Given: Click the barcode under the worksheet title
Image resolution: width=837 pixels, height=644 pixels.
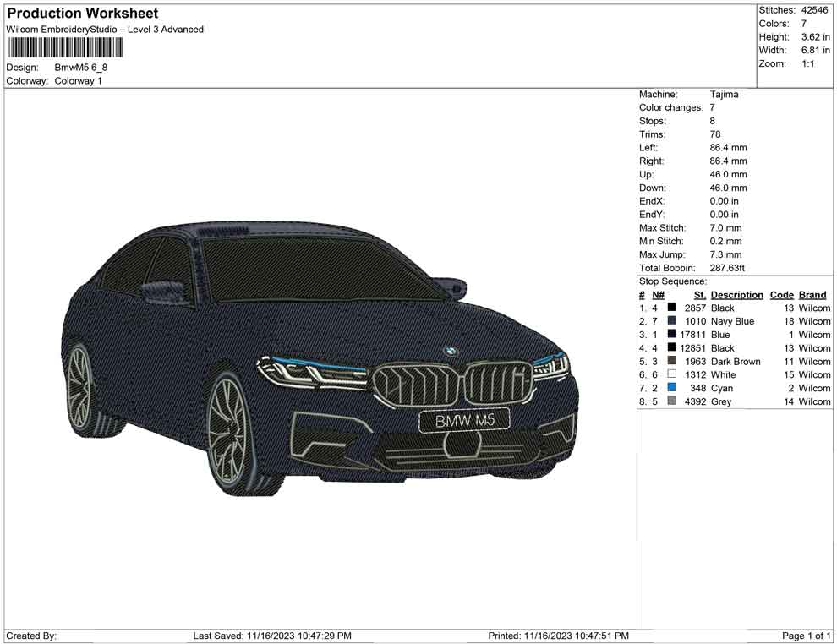Looking at the screenshot, I should point(65,47).
